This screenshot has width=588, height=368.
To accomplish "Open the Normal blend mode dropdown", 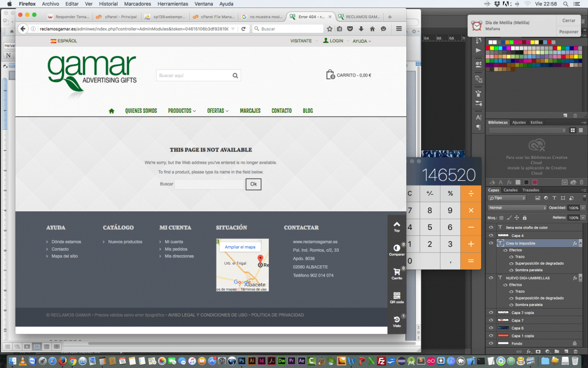I will pos(517,208).
